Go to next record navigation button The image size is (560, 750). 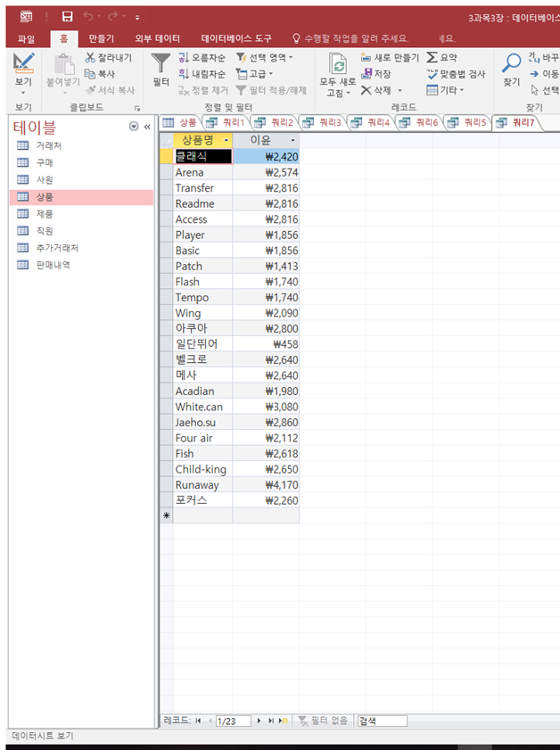coord(259,721)
